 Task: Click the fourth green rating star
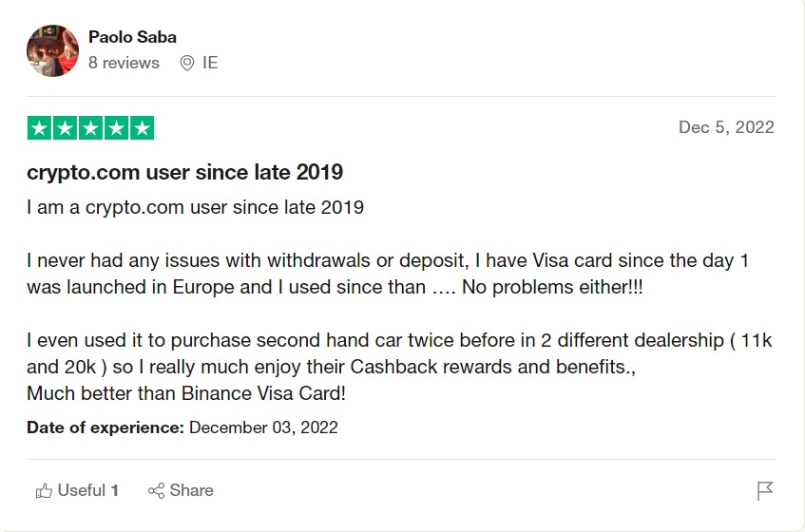click(x=117, y=128)
